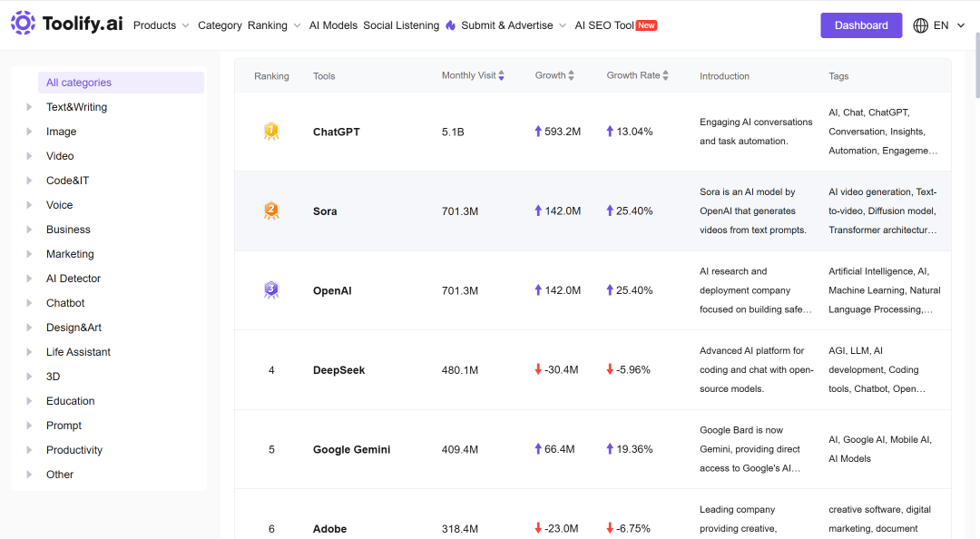Expand the Image category
980x539 pixels.
(x=29, y=132)
